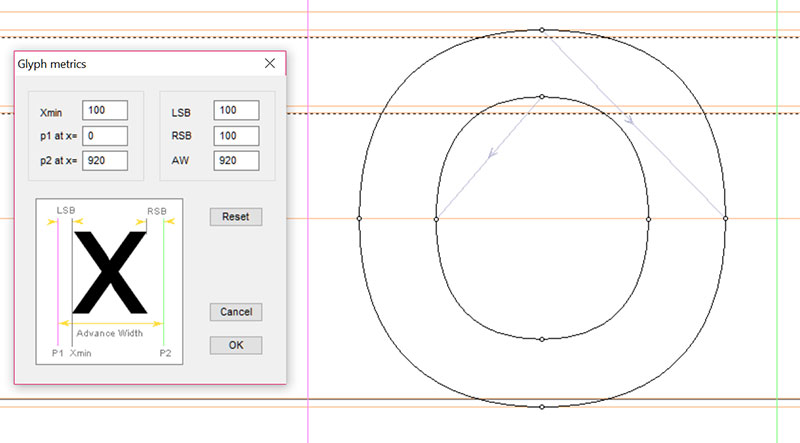Pick the leftmost node of the outer contour
Image resolution: width=800 pixels, height=443 pixels.
pyautogui.click(x=359, y=217)
